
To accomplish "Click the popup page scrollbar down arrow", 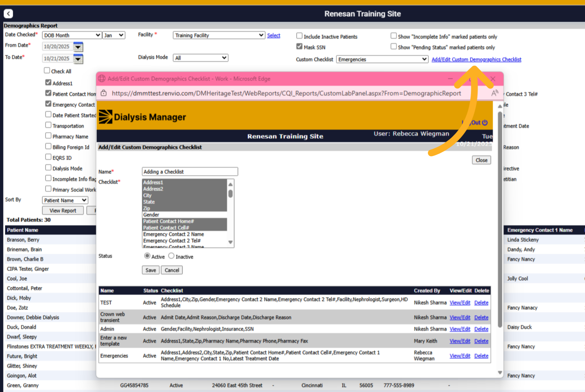I will coord(500,372).
